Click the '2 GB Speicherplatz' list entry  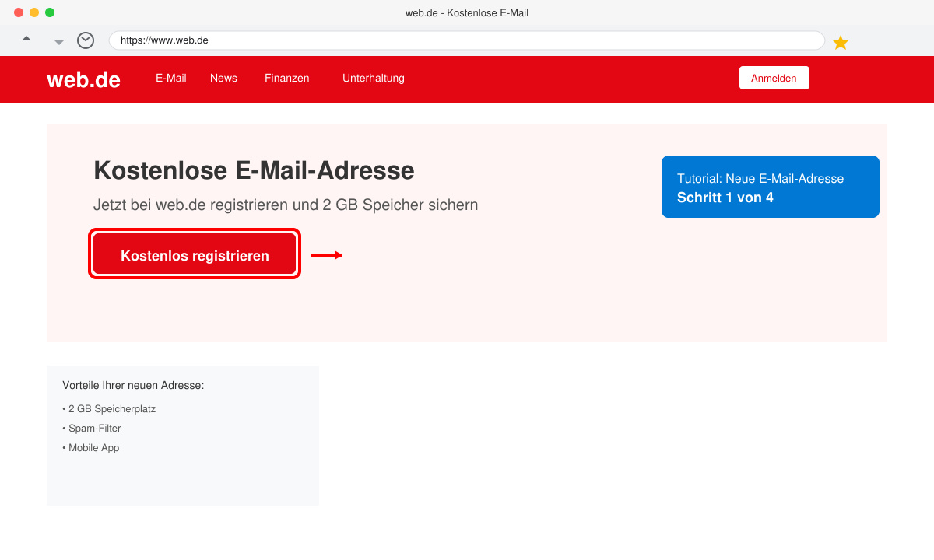pos(109,408)
